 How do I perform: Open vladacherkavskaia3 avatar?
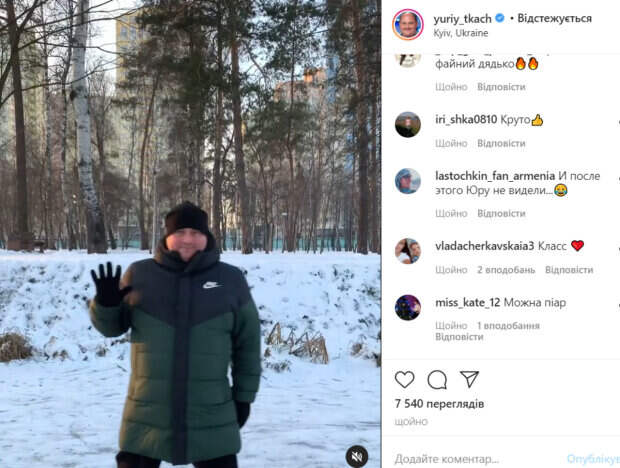(x=408, y=251)
